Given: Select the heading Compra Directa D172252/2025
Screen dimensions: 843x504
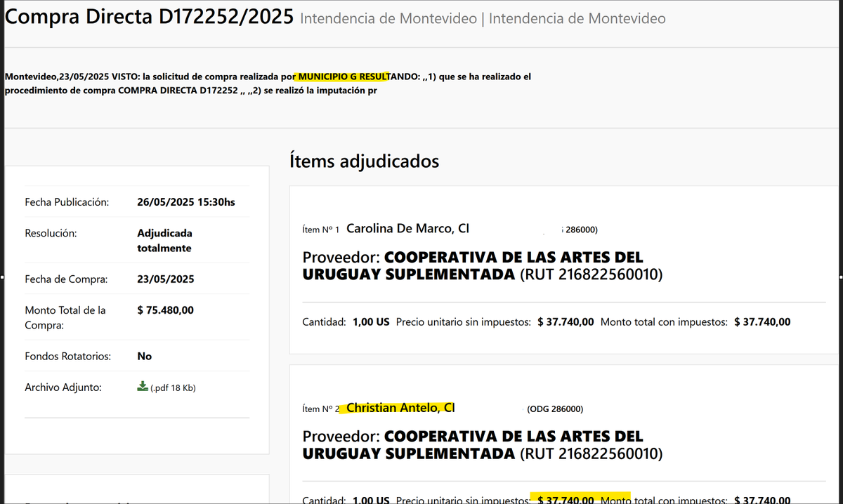Looking at the screenshot, I should pyautogui.click(x=149, y=17).
